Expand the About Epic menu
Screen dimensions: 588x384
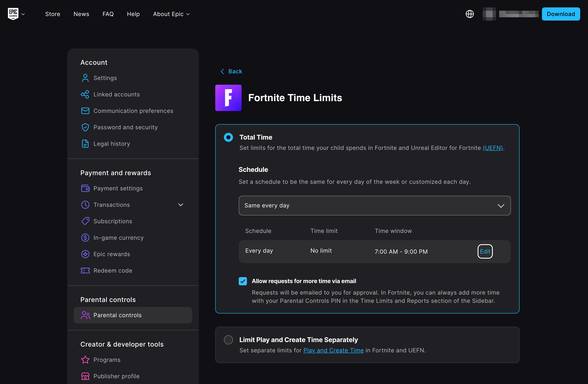pyautogui.click(x=171, y=14)
